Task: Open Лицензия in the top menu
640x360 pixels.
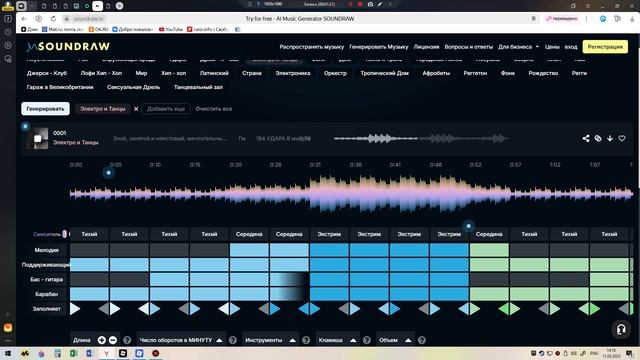Action: 426,47
